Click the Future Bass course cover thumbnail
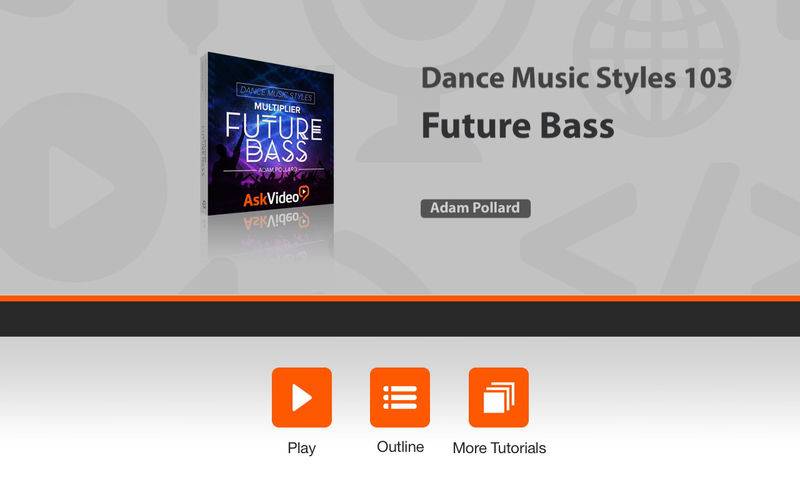The width and height of the screenshot is (800, 500). [x=268, y=134]
